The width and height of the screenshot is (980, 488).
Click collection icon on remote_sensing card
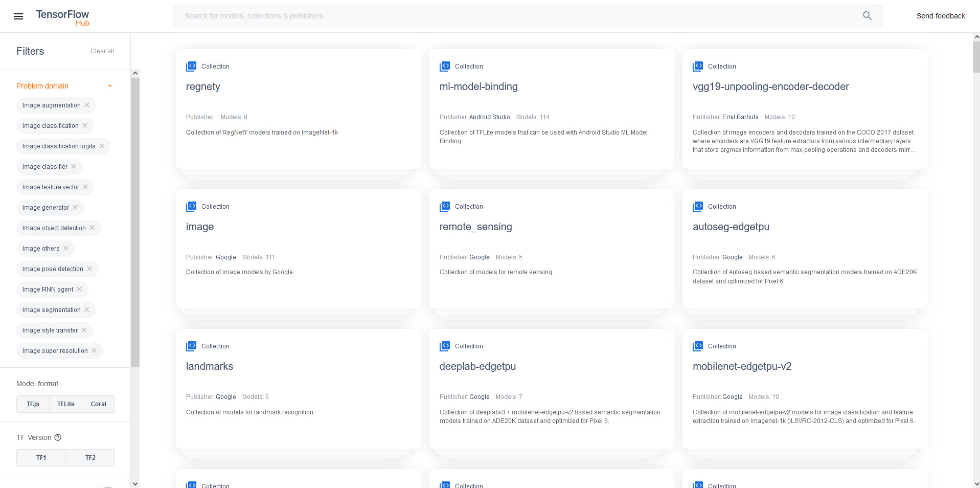[x=445, y=207]
